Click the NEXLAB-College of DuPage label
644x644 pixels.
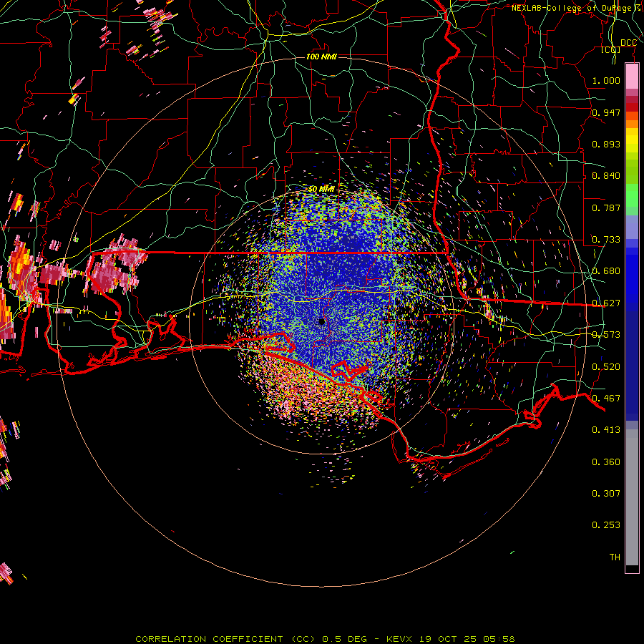(574, 8)
